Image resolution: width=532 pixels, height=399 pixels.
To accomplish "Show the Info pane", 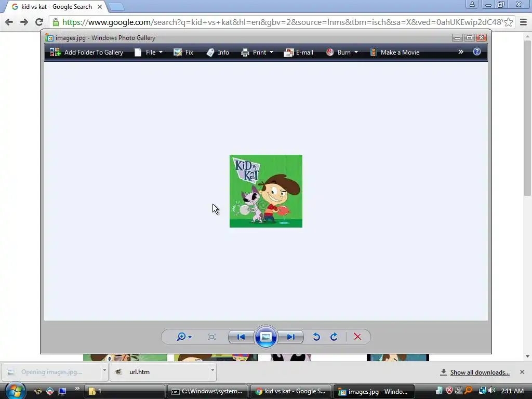I will [218, 52].
